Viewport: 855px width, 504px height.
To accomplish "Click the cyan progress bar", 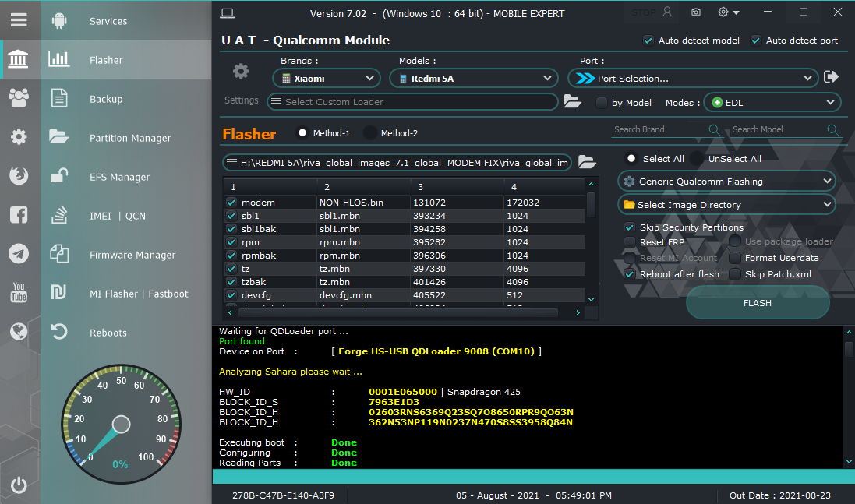I will pos(533,476).
